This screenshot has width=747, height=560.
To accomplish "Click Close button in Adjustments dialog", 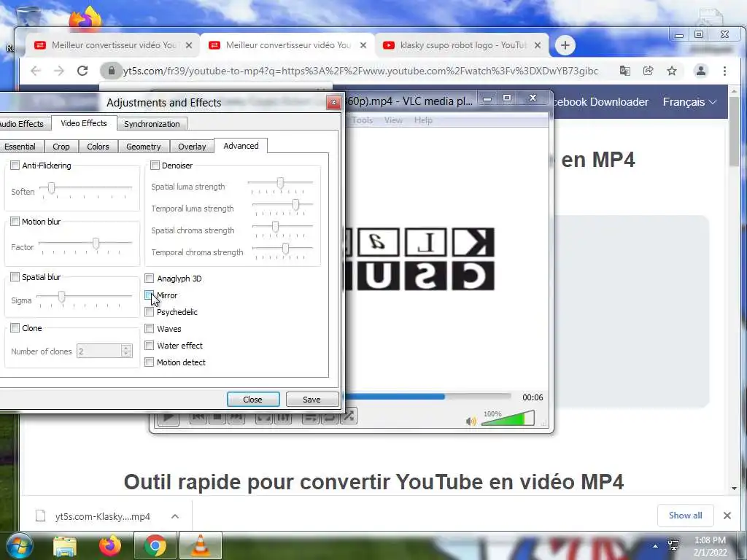I will coord(253,399).
